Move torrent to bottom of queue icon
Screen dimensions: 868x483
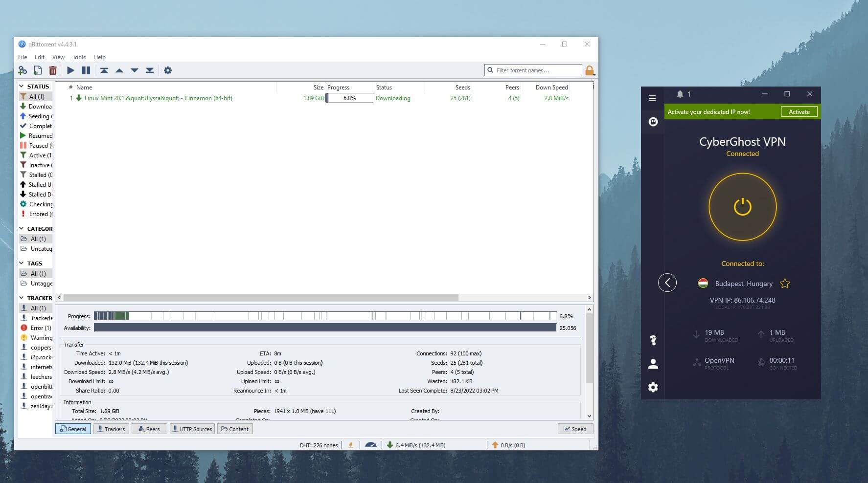click(150, 70)
